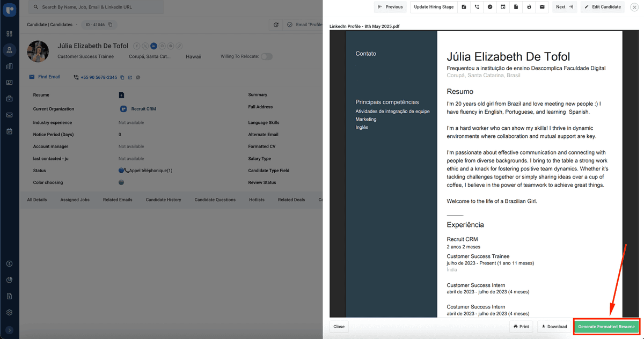Click the hotlist flame icon in the top toolbar
This screenshot has width=644, height=339.
[x=529, y=6]
